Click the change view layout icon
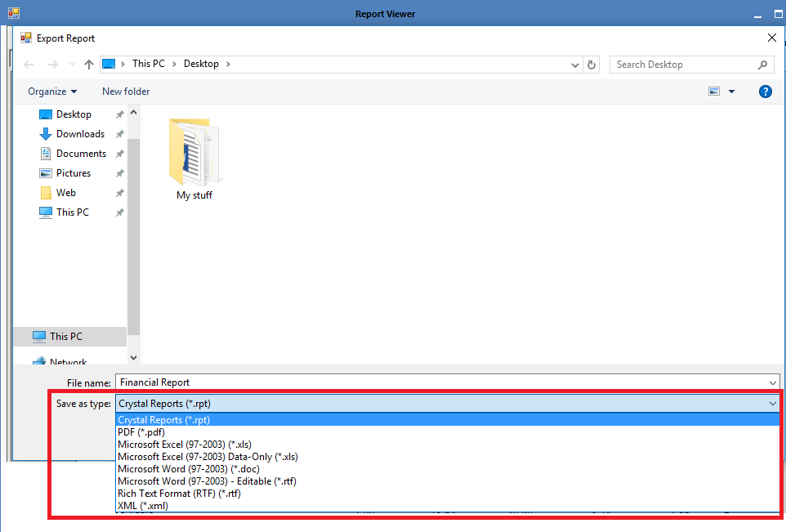The height and width of the screenshot is (532, 786). coord(714,92)
